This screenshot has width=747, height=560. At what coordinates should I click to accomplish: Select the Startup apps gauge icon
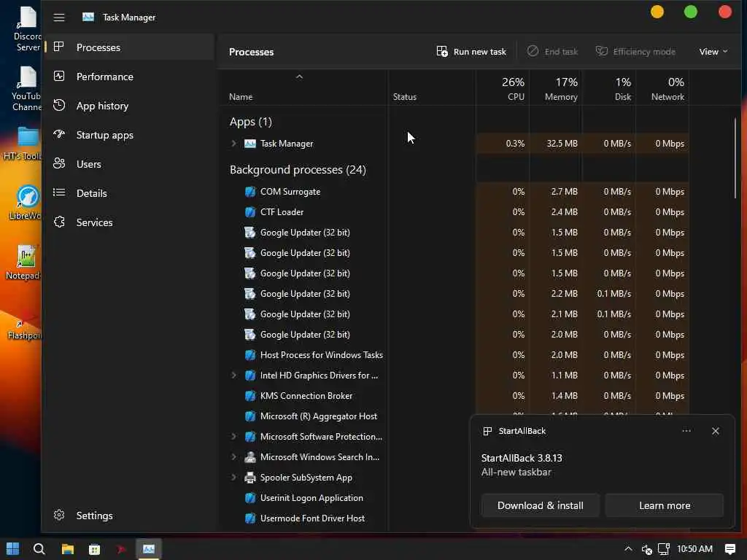(59, 134)
